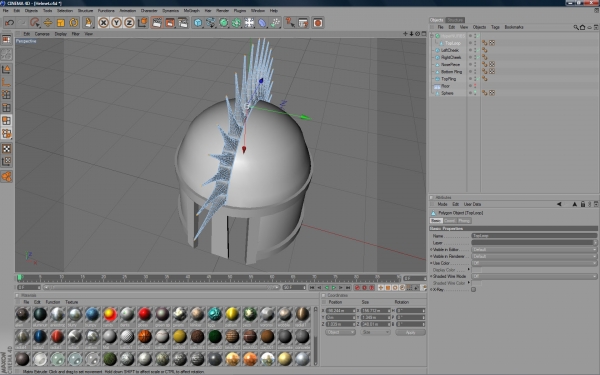Viewport: 600px width, 375px height.
Task: Click go to end of animation button
Action: 348,287
